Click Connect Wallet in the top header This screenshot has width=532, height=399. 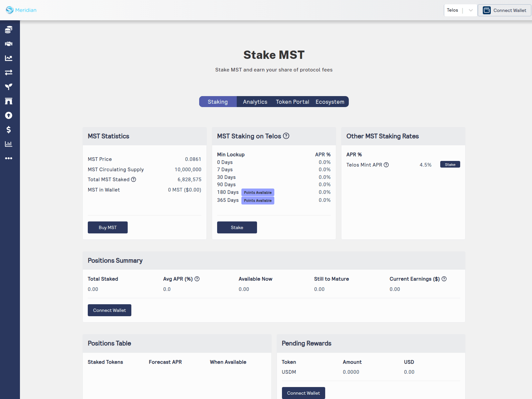(x=504, y=10)
